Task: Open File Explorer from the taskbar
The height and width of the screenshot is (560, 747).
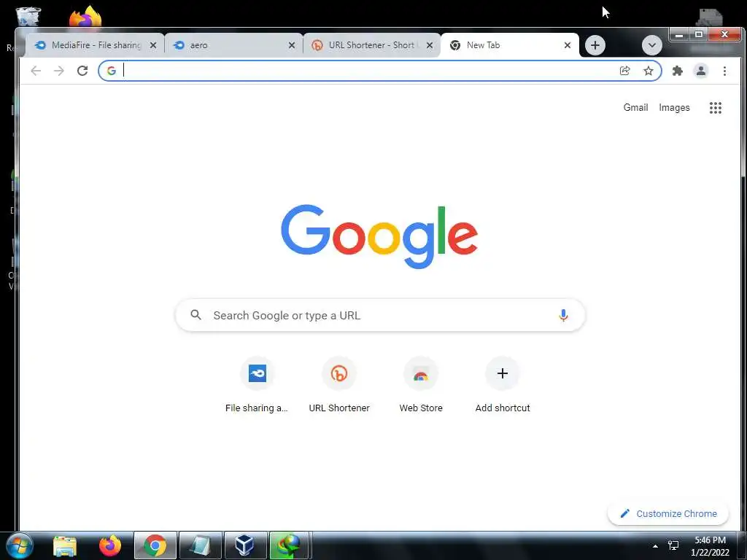Action: 65,545
